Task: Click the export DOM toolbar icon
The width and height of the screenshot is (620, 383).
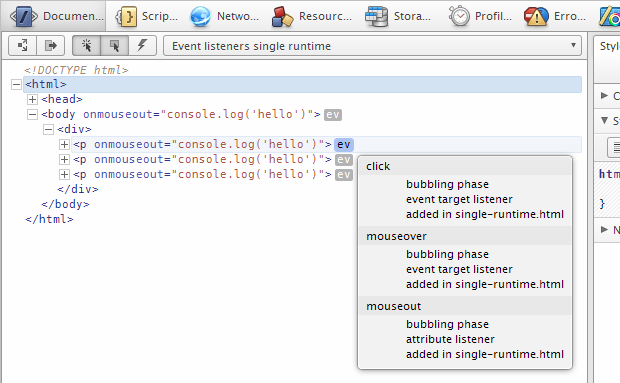Action: coord(51,45)
